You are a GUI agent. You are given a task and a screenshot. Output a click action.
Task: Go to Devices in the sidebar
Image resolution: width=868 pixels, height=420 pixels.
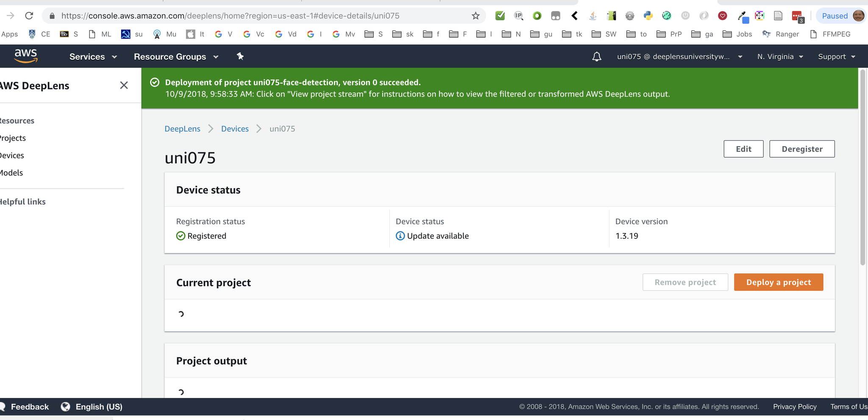[12, 155]
